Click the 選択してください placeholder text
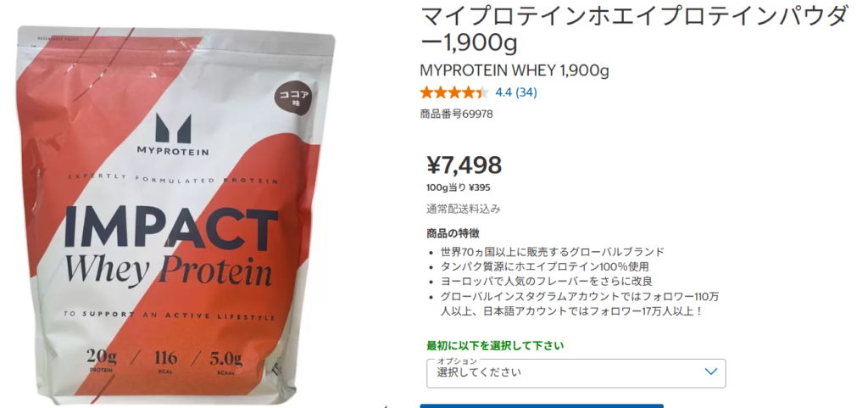The image size is (868, 408). click(x=479, y=372)
